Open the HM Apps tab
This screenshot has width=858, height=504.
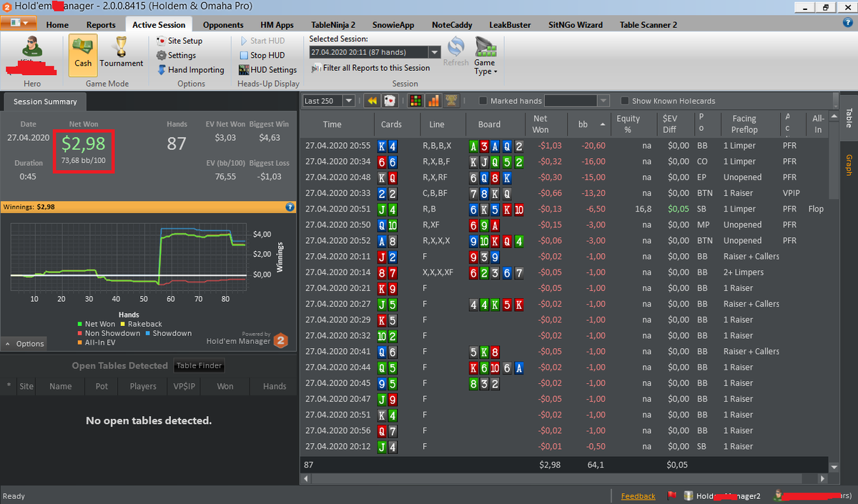pos(277,24)
